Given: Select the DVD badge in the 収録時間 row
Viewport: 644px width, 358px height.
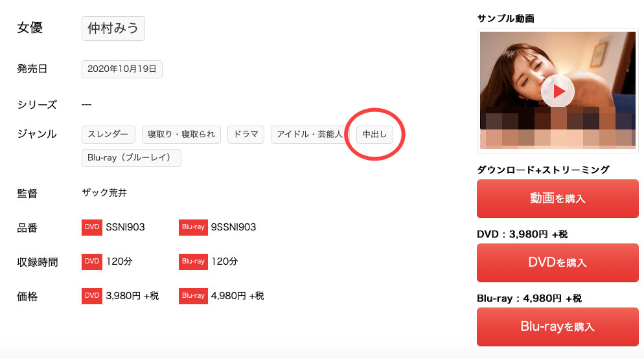Looking at the screenshot, I should pos(92,262).
